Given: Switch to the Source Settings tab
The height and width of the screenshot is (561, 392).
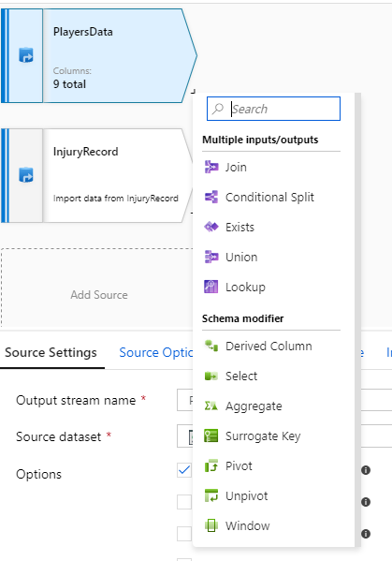Looking at the screenshot, I should (51, 353).
